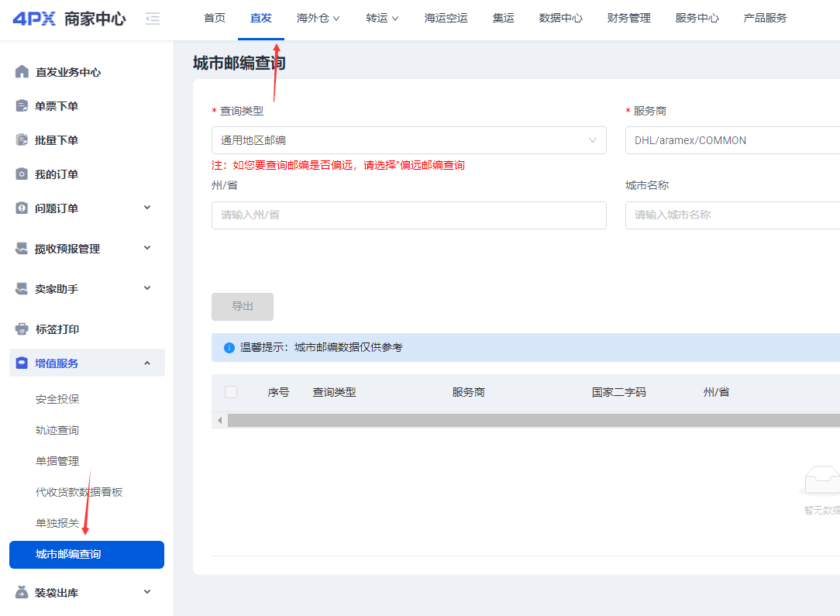
Task: Expand the 装袋出库 submenu chevron
Action: click(x=147, y=592)
